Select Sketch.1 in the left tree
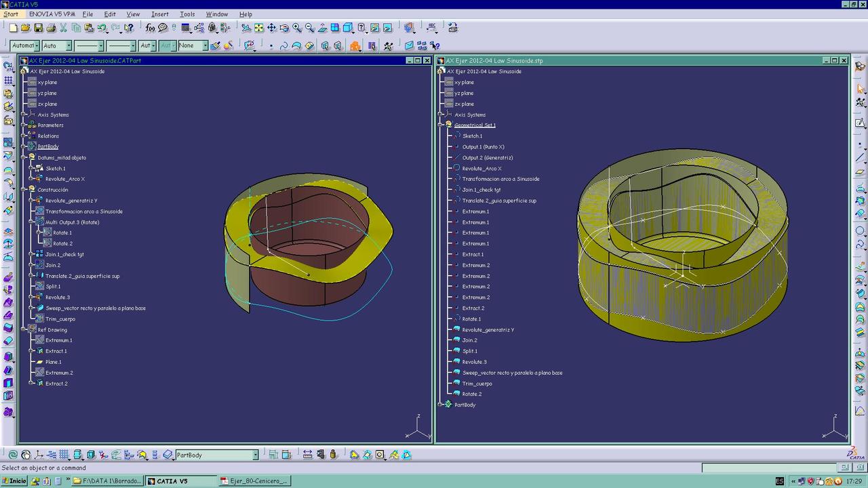 pos(56,168)
